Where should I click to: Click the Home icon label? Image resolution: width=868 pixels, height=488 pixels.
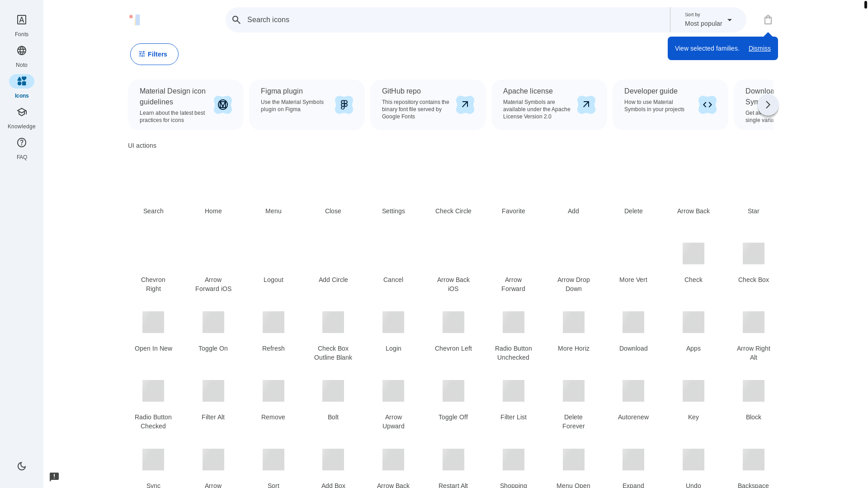pyautogui.click(x=213, y=211)
